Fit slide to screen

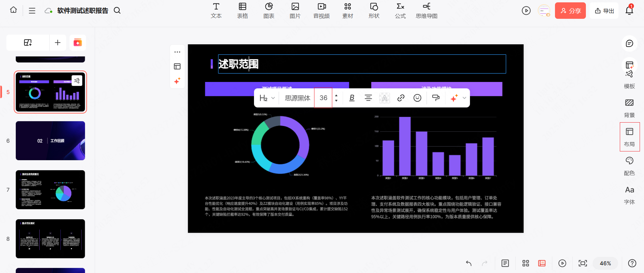click(583, 263)
